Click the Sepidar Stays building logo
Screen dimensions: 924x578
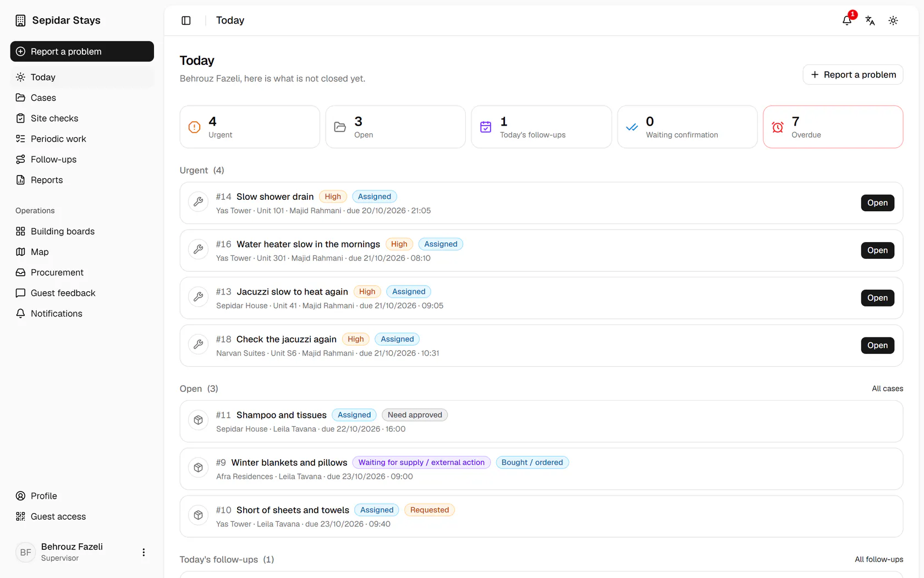coord(20,20)
